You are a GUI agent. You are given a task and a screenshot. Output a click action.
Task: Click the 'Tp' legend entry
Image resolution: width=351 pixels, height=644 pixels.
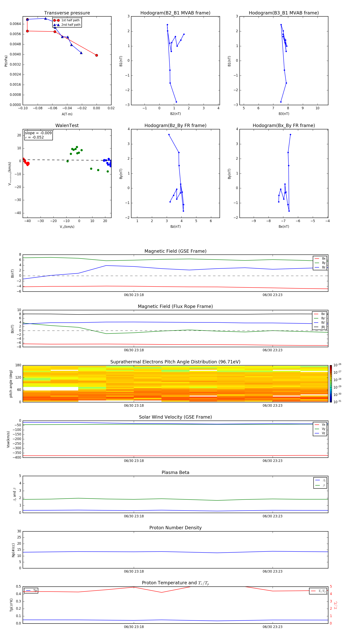[x=31, y=591]
